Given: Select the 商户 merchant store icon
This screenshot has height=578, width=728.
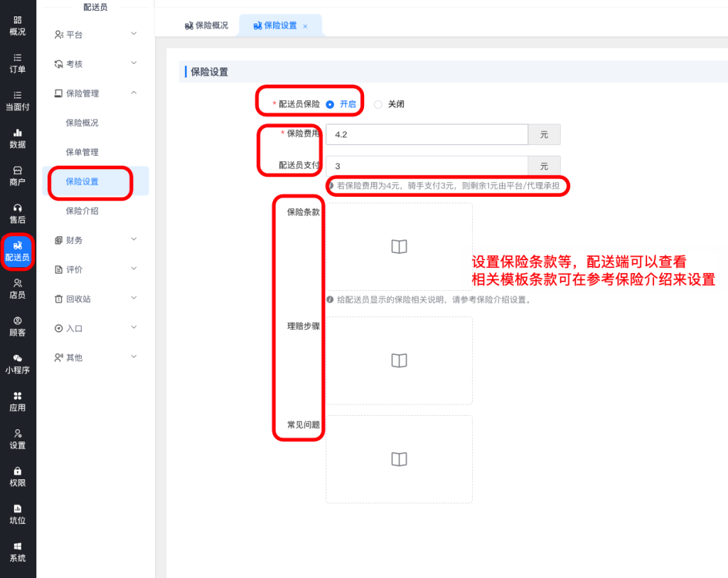Looking at the screenshot, I should (18, 176).
